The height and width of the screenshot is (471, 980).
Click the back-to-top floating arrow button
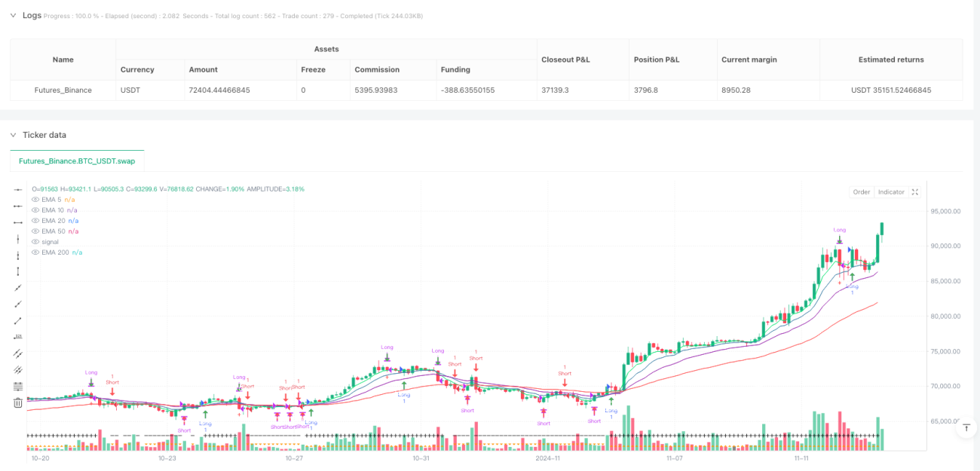coord(966,429)
